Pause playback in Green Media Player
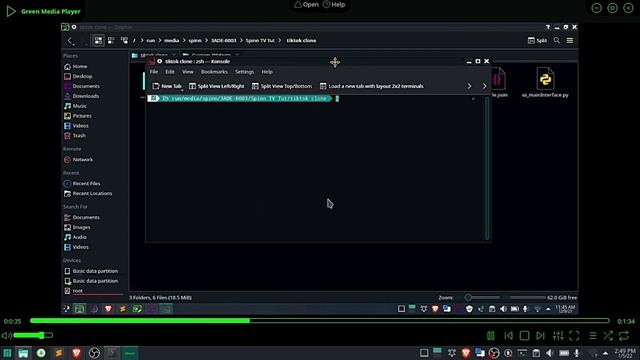Image resolution: width=640 pixels, height=360 pixels. pyautogui.click(x=491, y=336)
